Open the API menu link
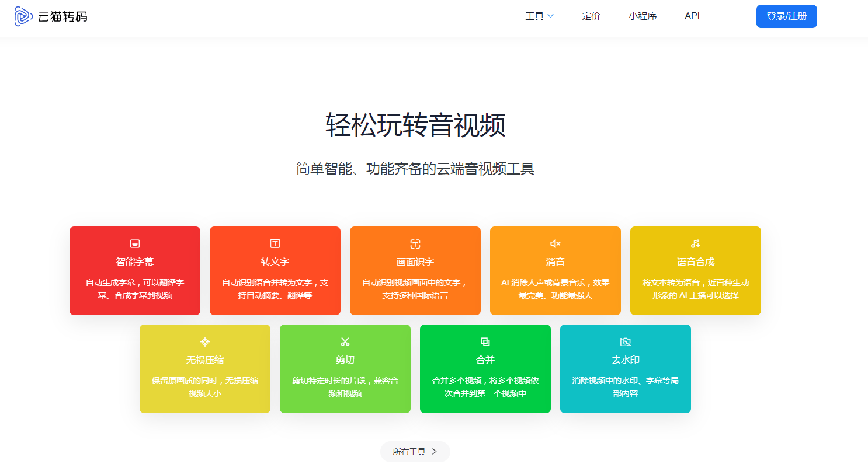Image resolution: width=868 pixels, height=471 pixels. click(x=692, y=16)
